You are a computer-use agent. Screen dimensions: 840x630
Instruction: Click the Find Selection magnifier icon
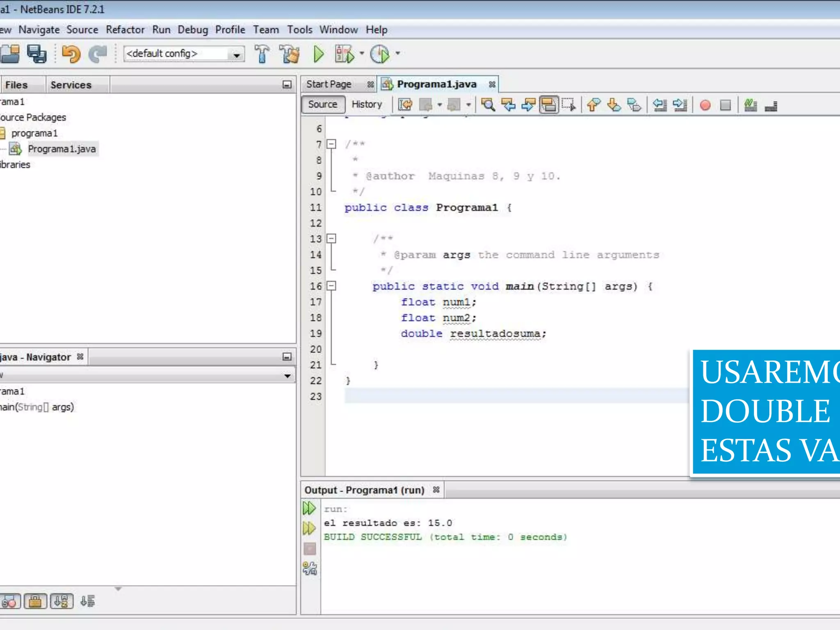(x=488, y=105)
